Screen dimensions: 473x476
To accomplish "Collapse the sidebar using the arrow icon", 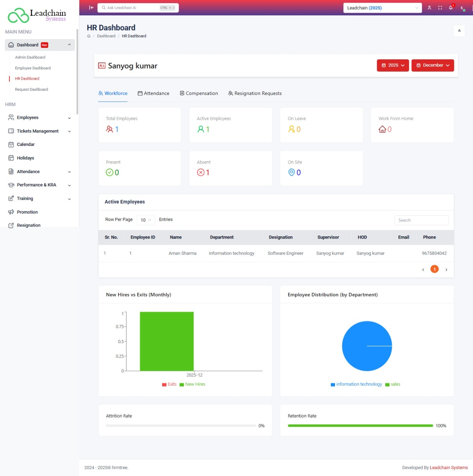I will pyautogui.click(x=91, y=7).
